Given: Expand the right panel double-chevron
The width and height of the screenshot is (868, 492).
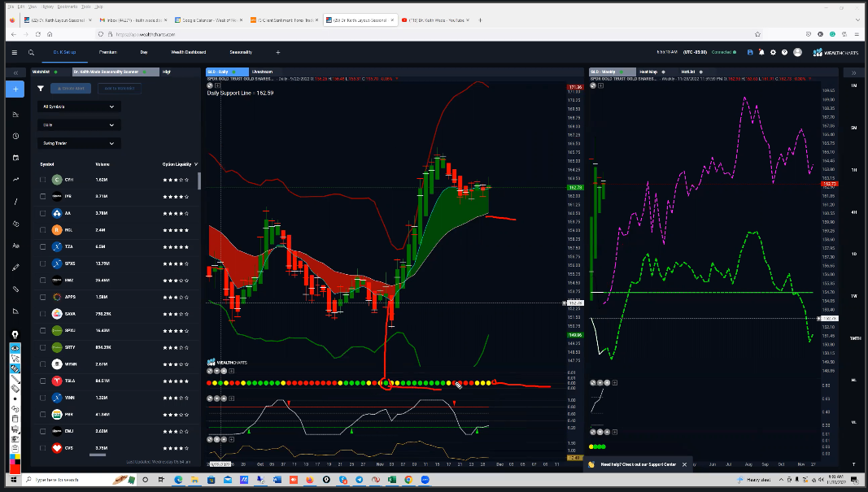Looking at the screenshot, I should coord(853,72).
